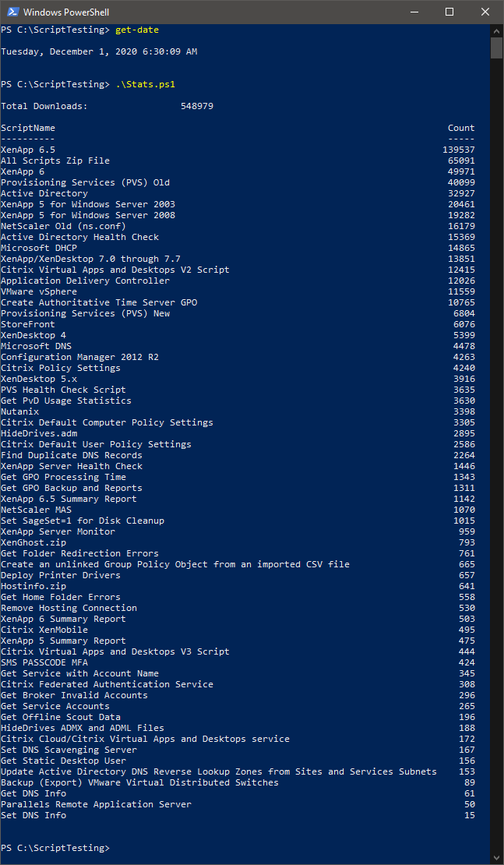Click the "Set DNS Info" last row
Image resolution: width=504 pixels, height=865 pixels.
click(33, 815)
